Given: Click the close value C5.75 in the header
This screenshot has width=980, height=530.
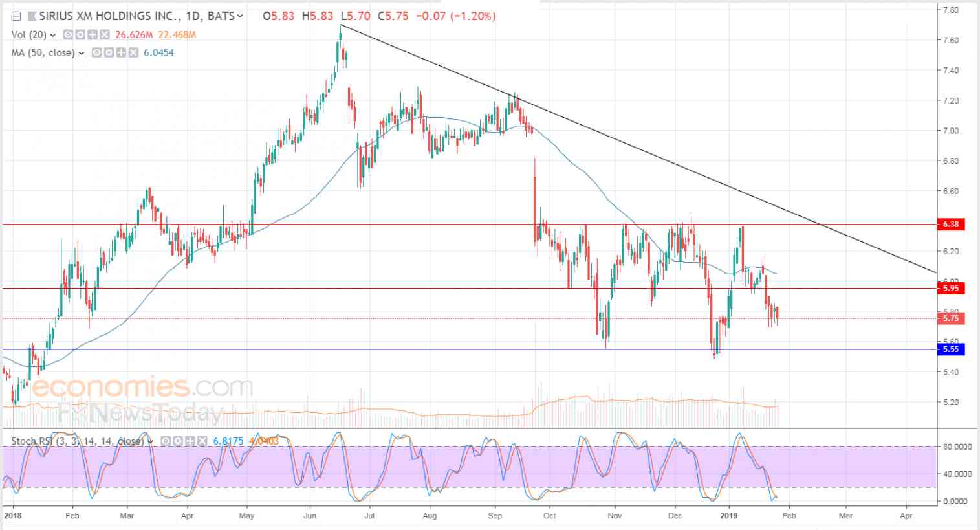Looking at the screenshot, I should point(393,16).
